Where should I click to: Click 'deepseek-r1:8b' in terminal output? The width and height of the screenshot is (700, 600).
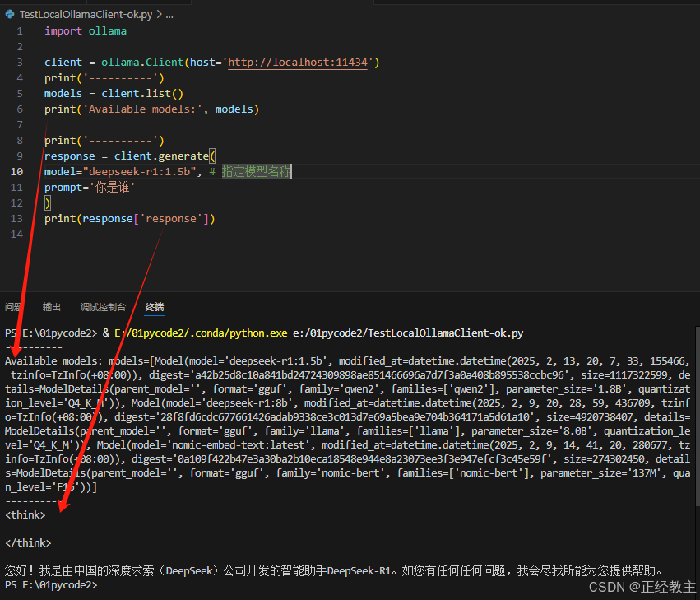pyautogui.click(x=249, y=403)
